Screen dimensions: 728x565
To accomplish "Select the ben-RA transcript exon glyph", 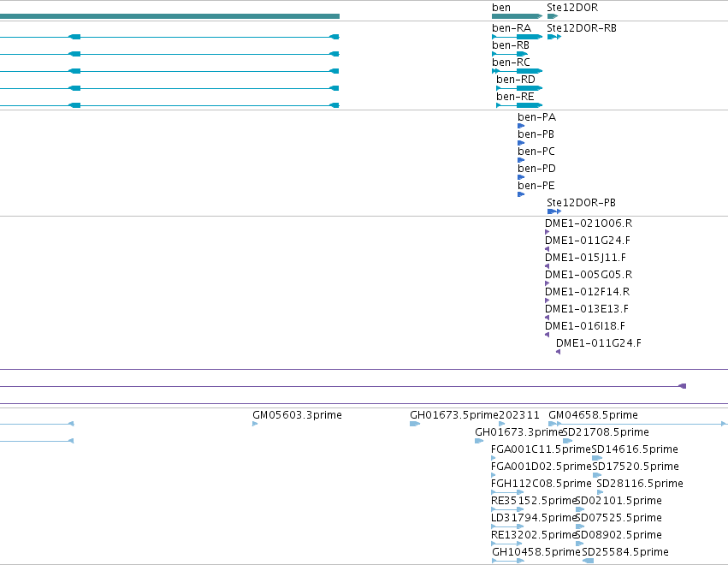I will 530,37.
